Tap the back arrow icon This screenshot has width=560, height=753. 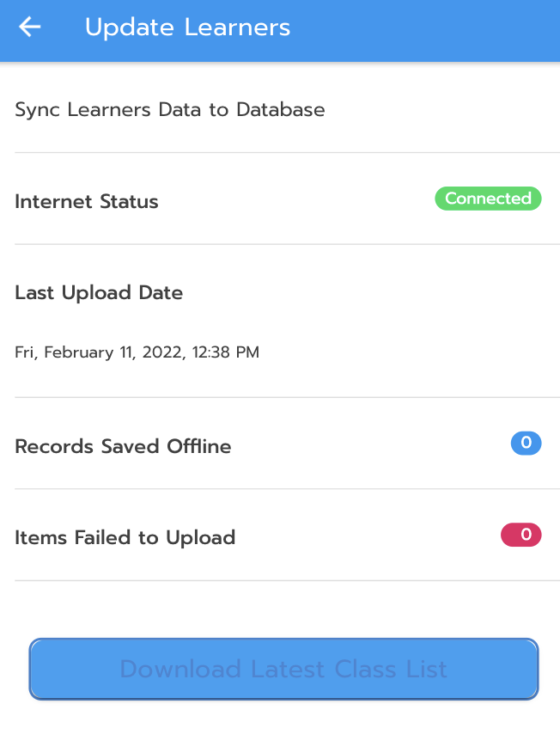(x=30, y=28)
